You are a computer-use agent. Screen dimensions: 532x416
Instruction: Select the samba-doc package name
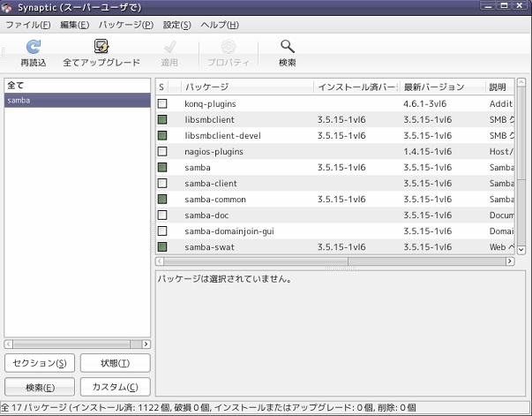pyautogui.click(x=206, y=216)
